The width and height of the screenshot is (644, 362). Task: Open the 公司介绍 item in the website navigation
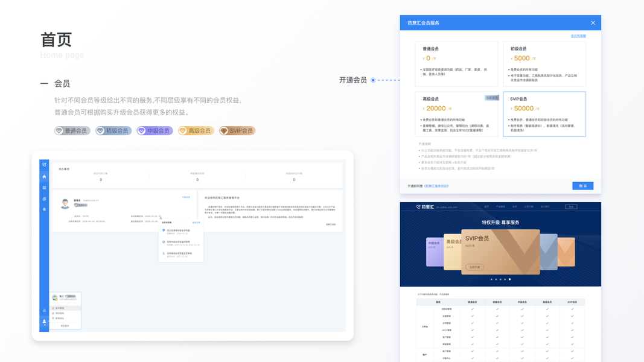coord(529,206)
